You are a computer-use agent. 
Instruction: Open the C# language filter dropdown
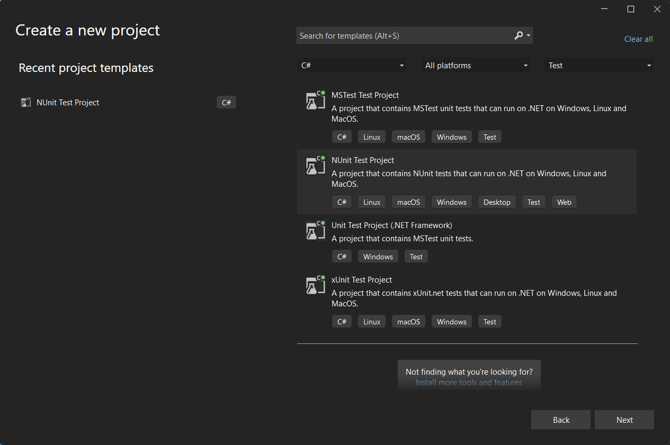(x=352, y=65)
